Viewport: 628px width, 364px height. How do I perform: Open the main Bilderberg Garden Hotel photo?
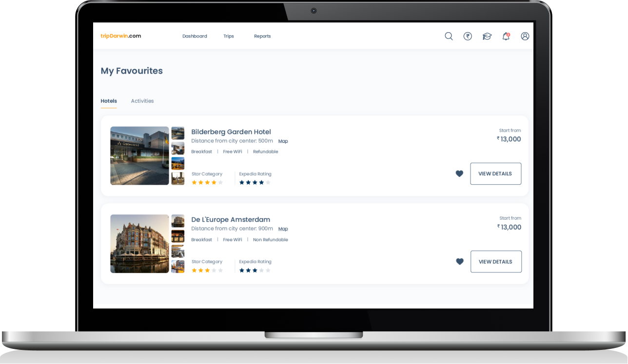(139, 156)
